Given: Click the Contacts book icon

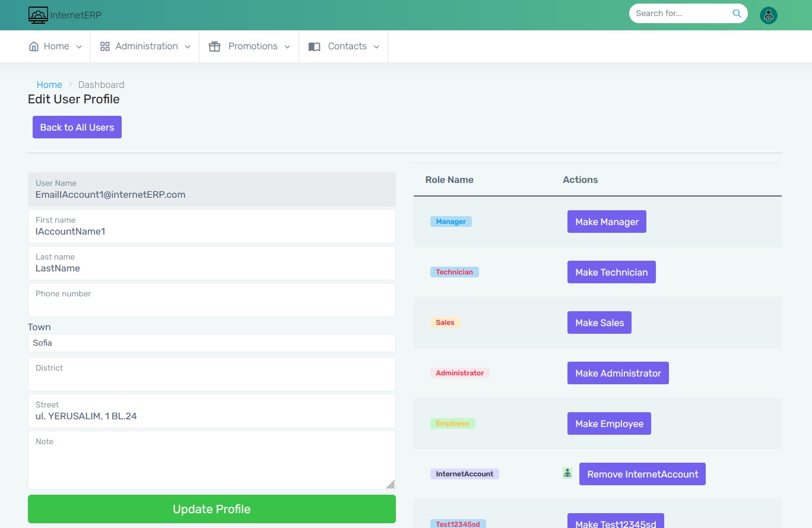Looking at the screenshot, I should tap(314, 46).
